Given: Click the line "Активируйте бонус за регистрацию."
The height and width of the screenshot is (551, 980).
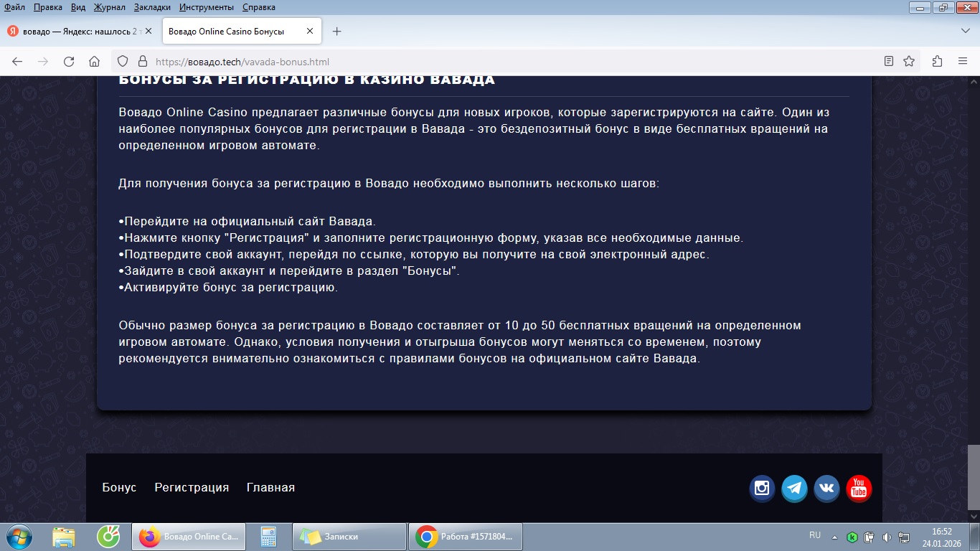Looking at the screenshot, I should pos(228,288).
